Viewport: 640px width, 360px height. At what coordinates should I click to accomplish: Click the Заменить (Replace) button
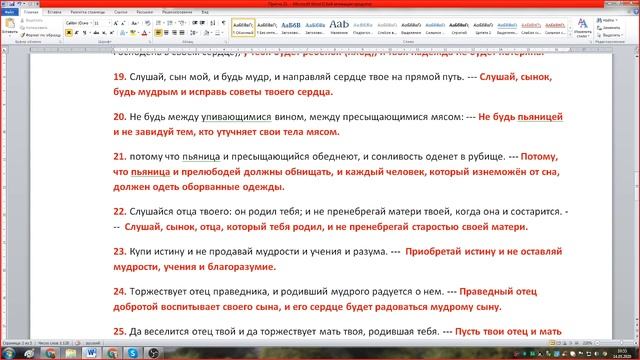(x=609, y=28)
